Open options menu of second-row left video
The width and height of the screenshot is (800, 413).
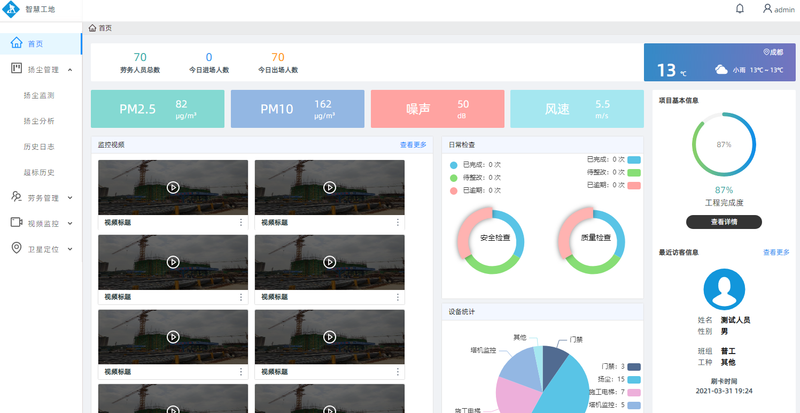click(x=241, y=297)
